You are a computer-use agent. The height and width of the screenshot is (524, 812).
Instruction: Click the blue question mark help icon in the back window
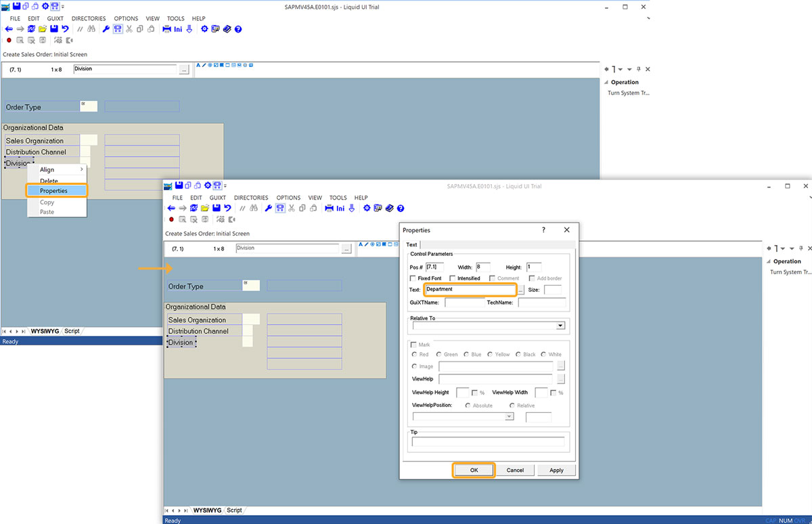click(238, 29)
